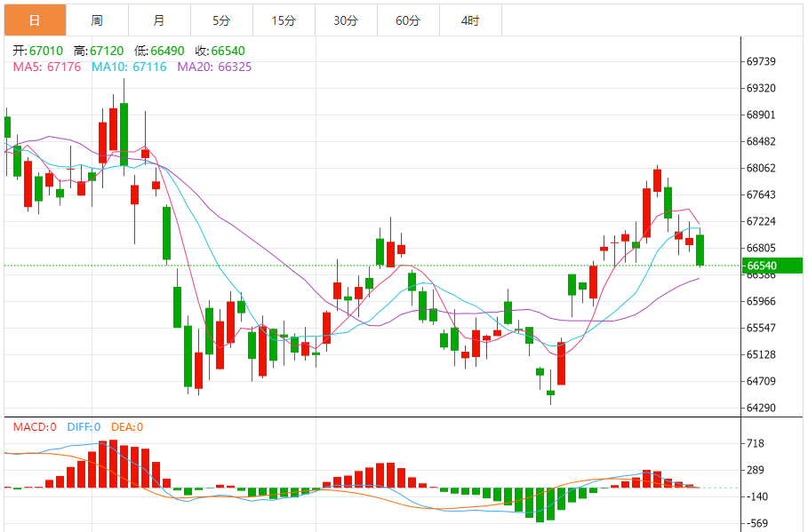Click the 68901 price axis label

point(761,115)
